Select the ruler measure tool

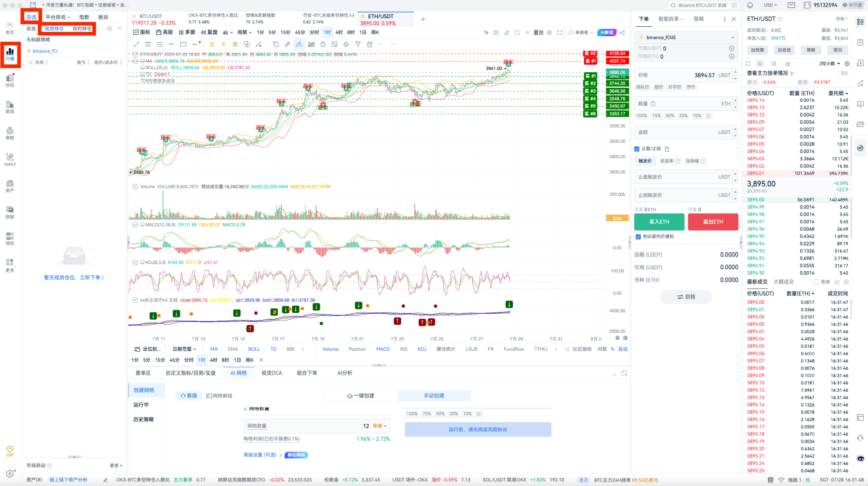pyautogui.click(x=288, y=44)
